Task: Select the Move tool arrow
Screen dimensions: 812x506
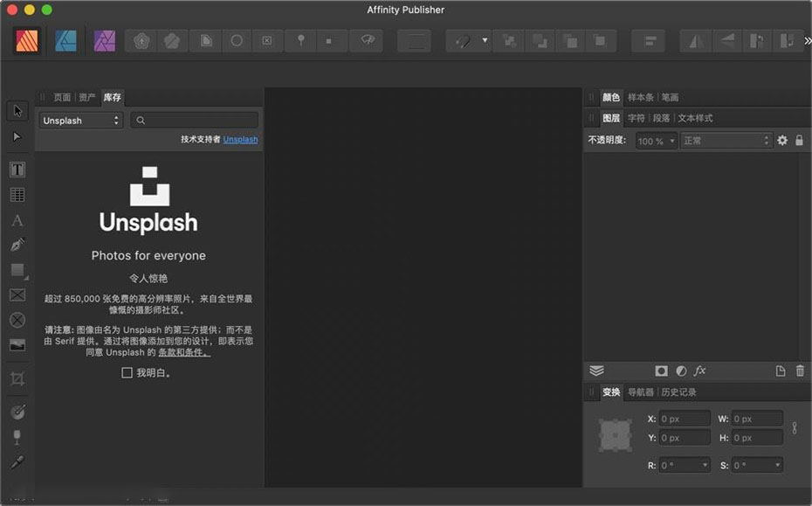Action: tap(17, 111)
